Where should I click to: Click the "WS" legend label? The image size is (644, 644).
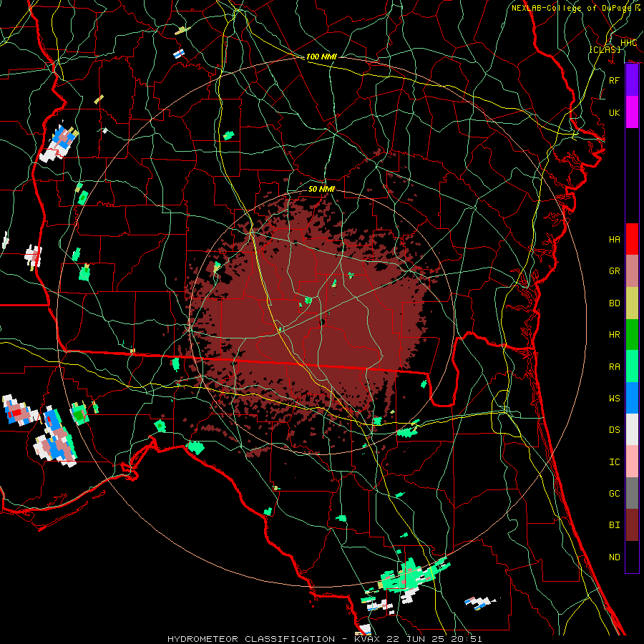coord(614,398)
